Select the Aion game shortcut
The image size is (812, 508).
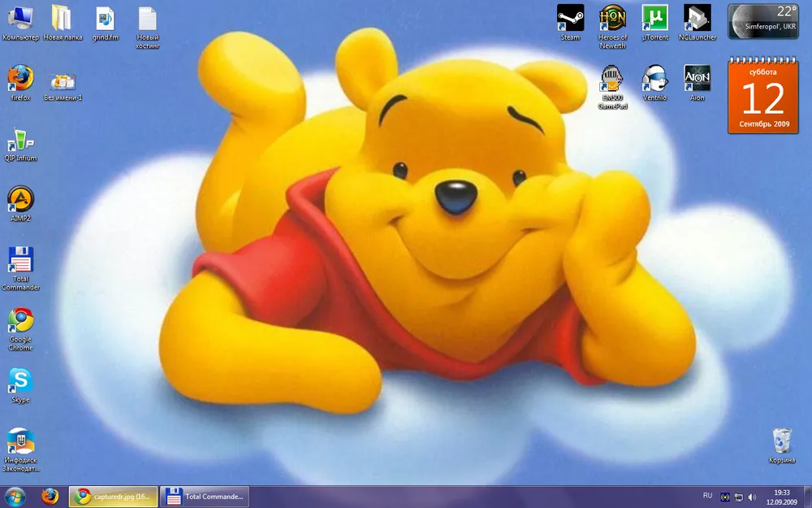tap(697, 79)
